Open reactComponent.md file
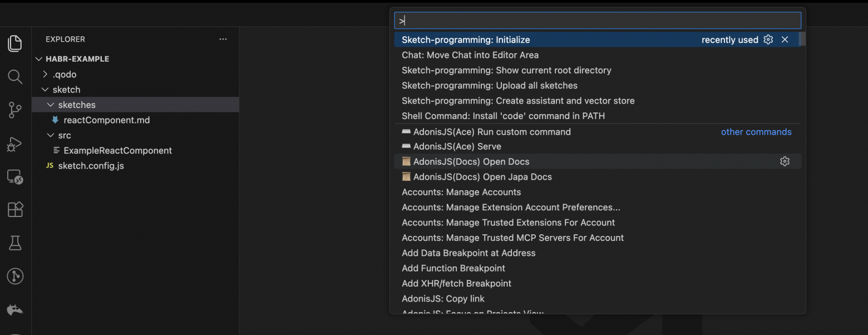Image resolution: width=868 pixels, height=335 pixels. tap(106, 120)
